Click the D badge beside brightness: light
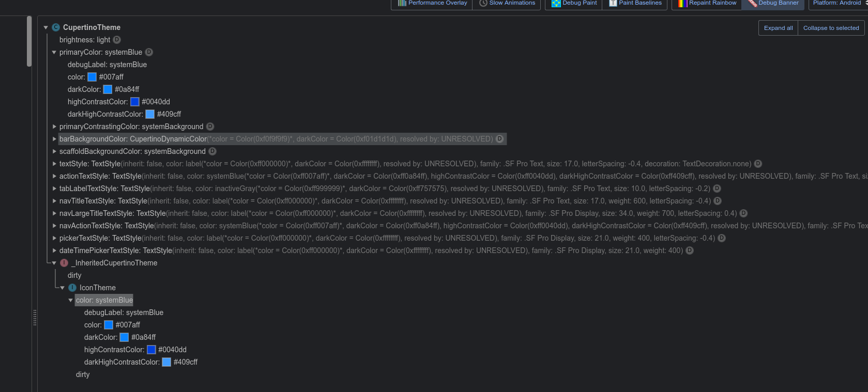The image size is (868, 392). [117, 40]
